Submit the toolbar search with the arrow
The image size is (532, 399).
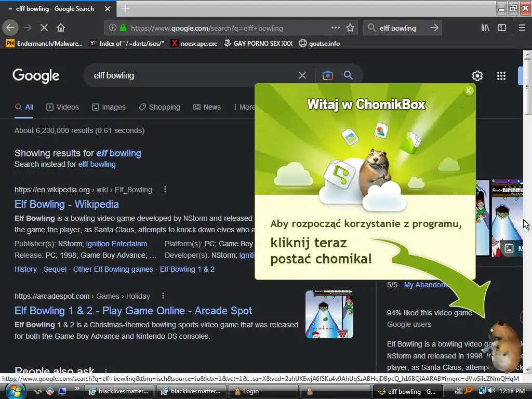click(x=434, y=28)
